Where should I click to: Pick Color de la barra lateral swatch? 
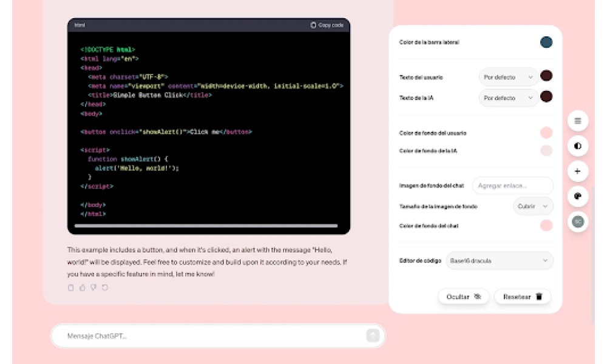[x=546, y=42]
